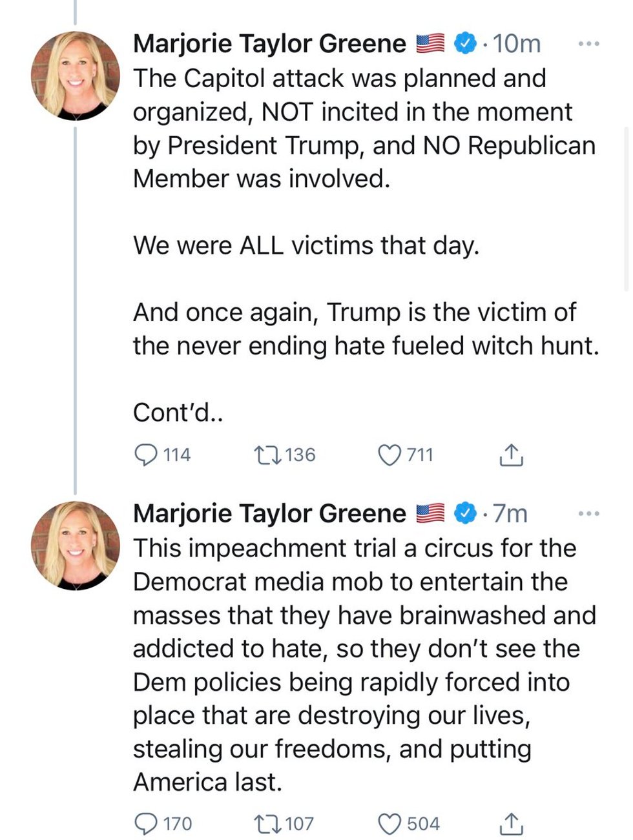This screenshot has width=633, height=840.
Task: Open author name link on second tweet
Action: point(269,514)
